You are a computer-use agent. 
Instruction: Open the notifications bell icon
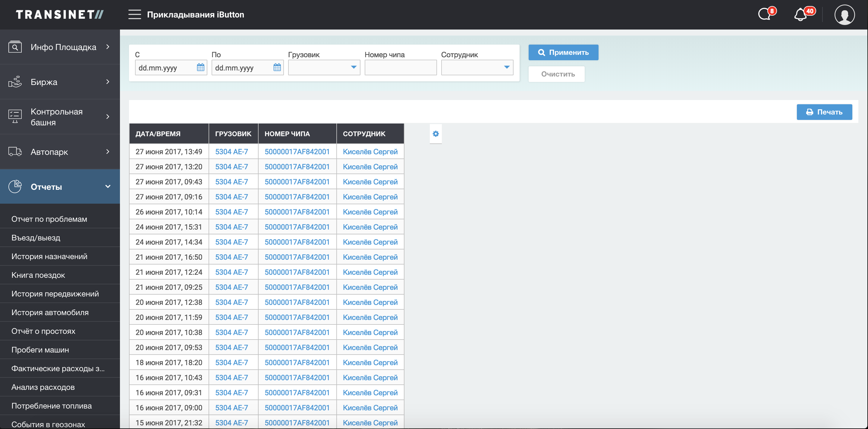(801, 14)
